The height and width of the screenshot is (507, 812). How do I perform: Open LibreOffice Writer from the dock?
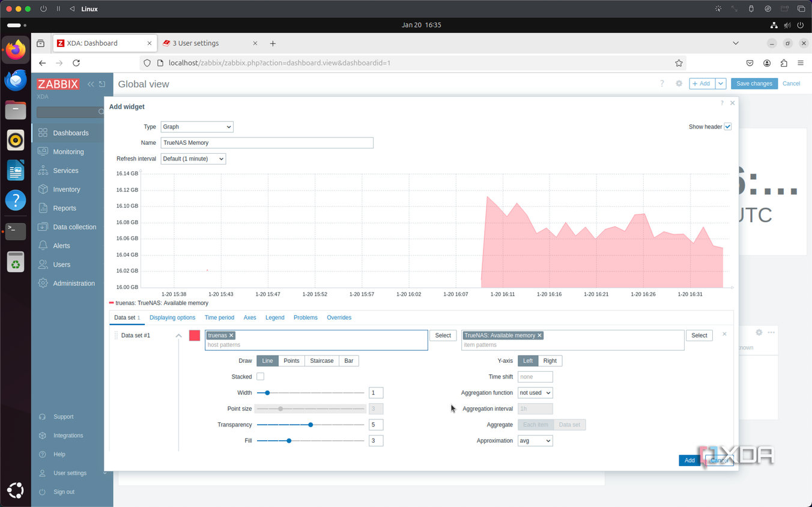click(16, 171)
